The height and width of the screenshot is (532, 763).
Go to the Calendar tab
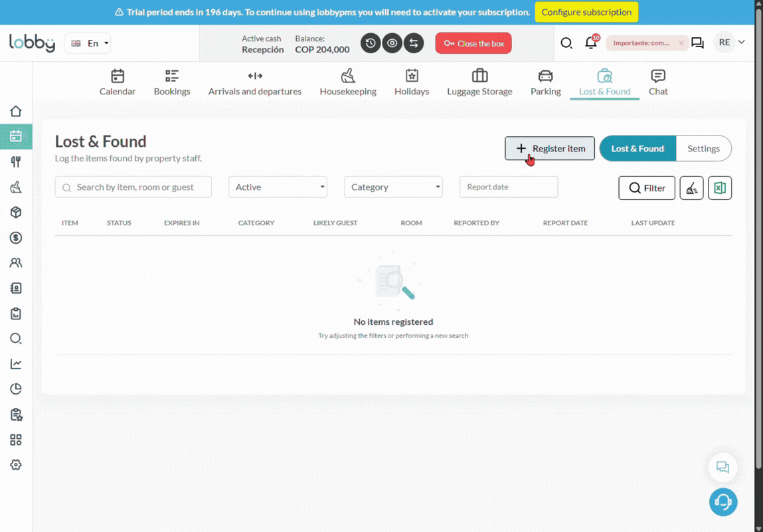coord(118,82)
